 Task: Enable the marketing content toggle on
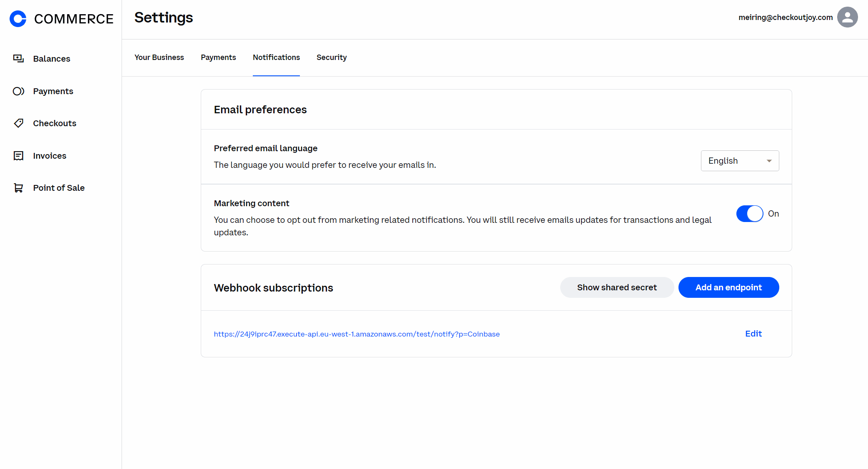tap(750, 213)
